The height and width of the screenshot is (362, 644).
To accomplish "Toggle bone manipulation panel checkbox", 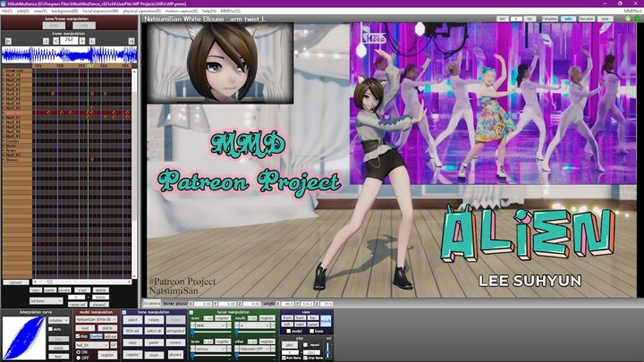I will pyautogui.click(x=124, y=313).
